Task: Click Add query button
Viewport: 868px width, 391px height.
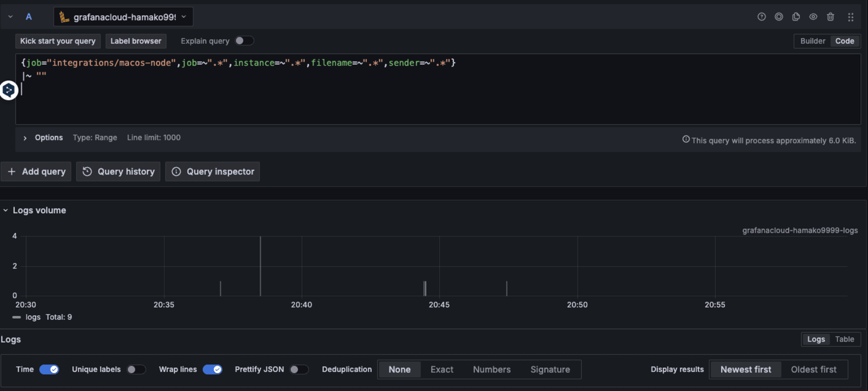Action: click(x=36, y=172)
